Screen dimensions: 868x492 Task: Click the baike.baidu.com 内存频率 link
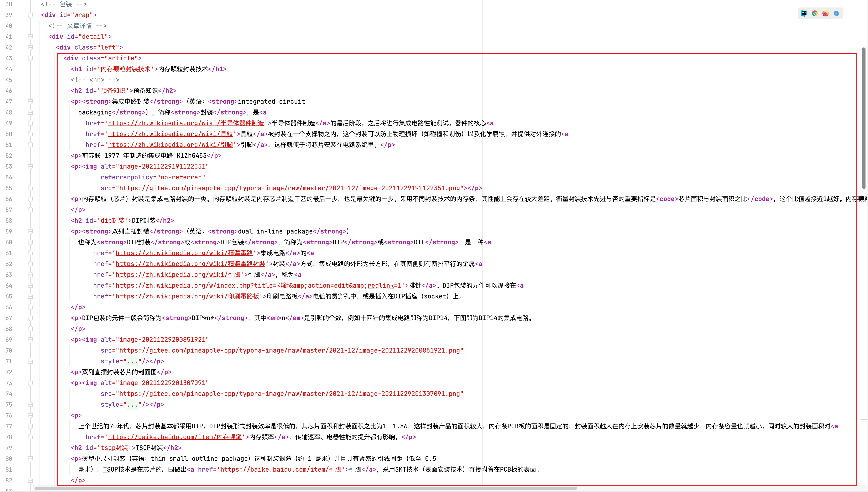click(x=174, y=437)
